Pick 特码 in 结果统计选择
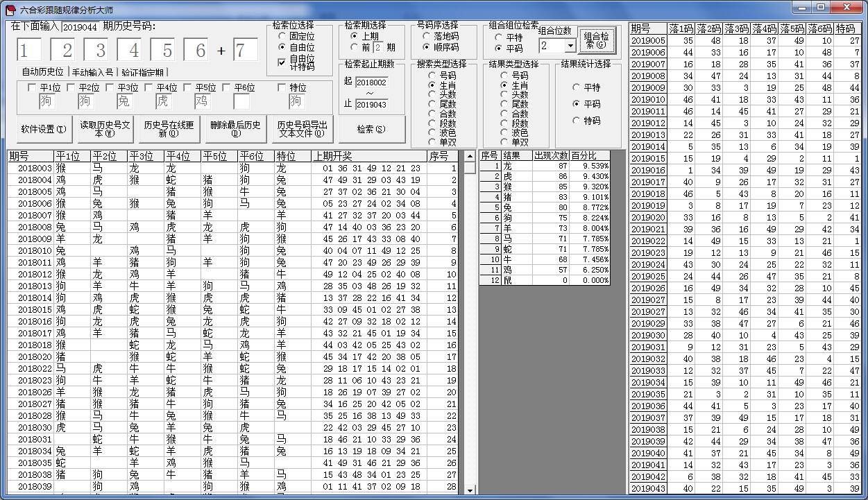 tap(577, 121)
